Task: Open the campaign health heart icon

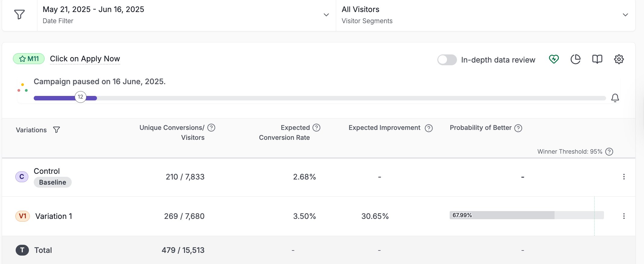Action: click(554, 59)
